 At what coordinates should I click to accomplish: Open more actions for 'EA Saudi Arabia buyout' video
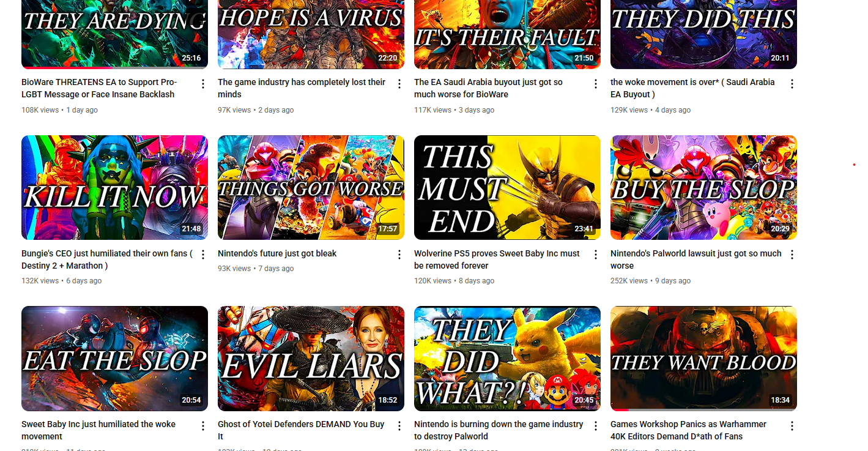click(596, 84)
